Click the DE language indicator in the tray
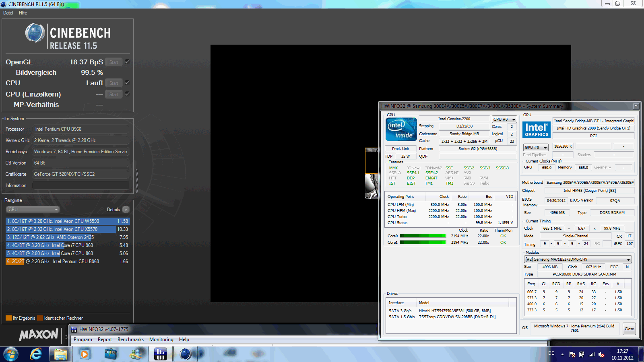644x362 pixels. tap(551, 353)
